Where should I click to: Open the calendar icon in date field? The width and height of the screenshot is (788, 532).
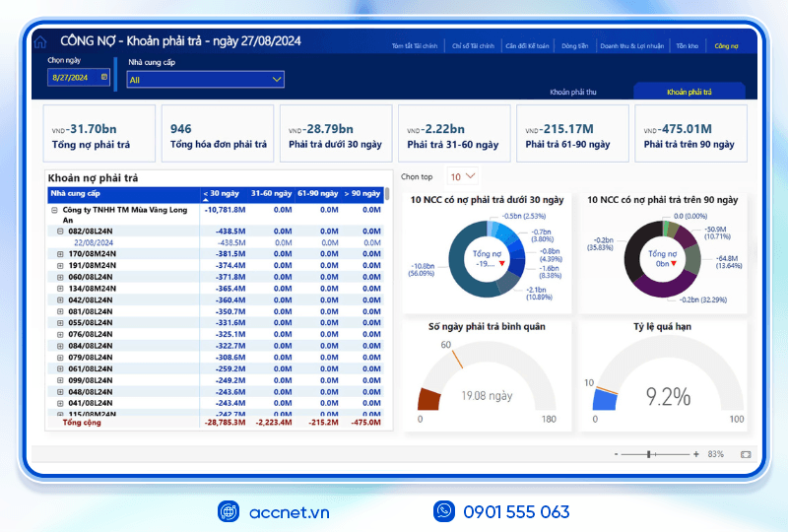(104, 77)
